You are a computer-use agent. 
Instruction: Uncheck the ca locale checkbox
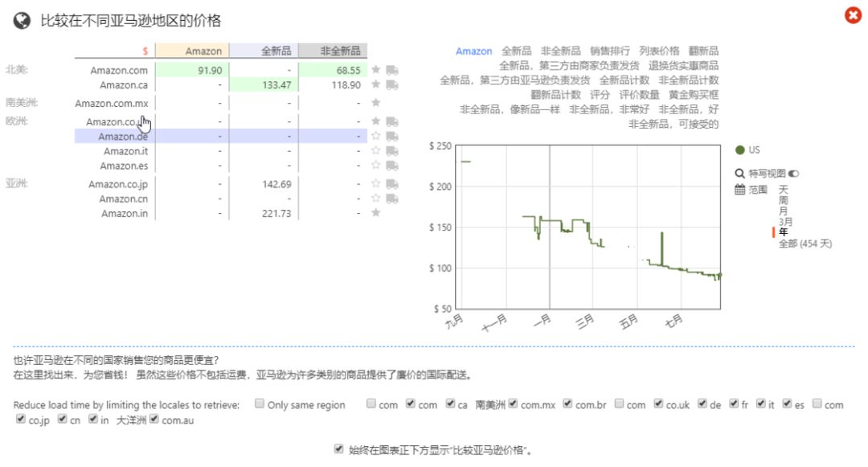coord(450,404)
